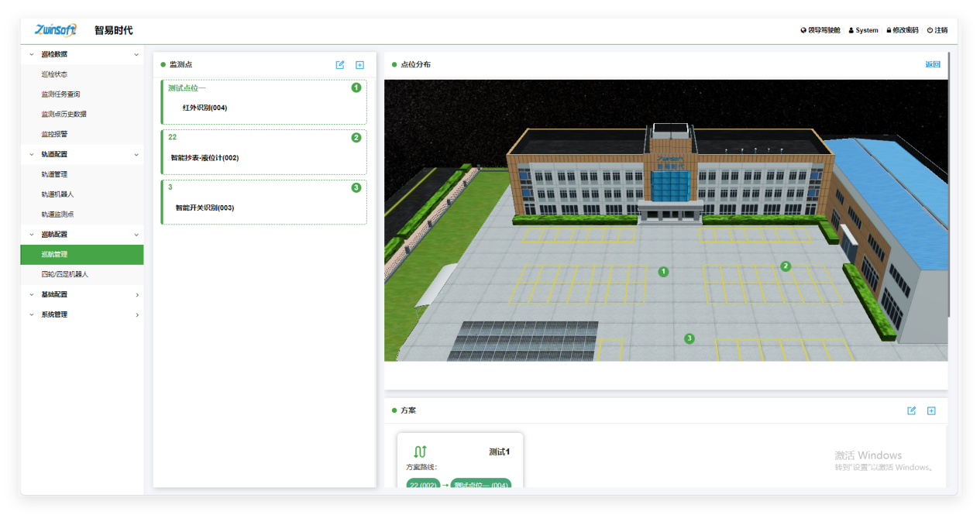Image resolution: width=980 pixels, height=515 pixels.
Task: Select the 智能抄表-液位计(002) monitoring point card
Action: 263,153
